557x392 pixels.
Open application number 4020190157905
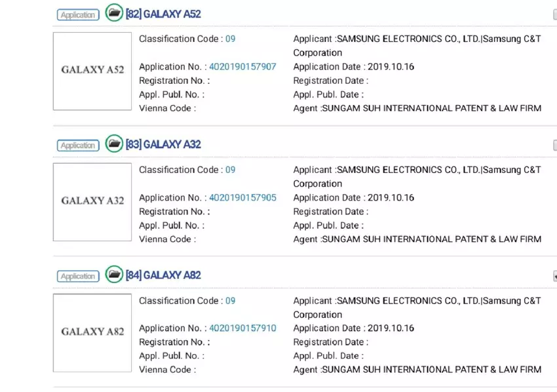242,198
